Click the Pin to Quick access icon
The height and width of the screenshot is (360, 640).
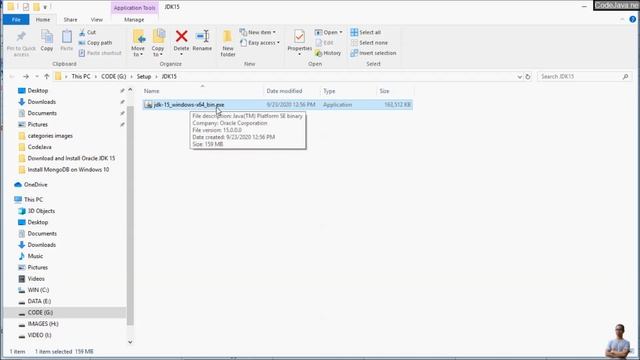[x=21, y=37]
